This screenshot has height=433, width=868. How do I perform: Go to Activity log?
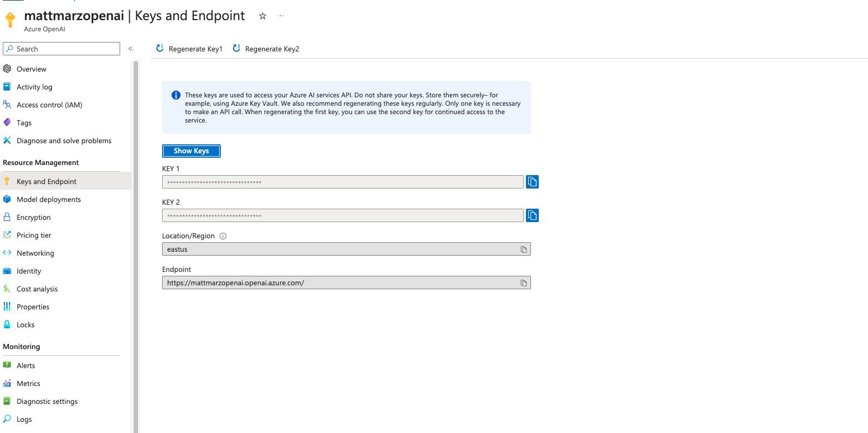(34, 87)
